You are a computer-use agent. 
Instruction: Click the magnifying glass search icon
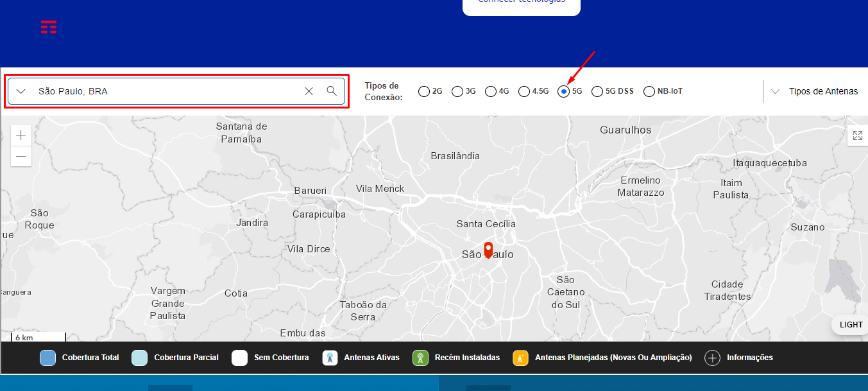[x=332, y=91]
